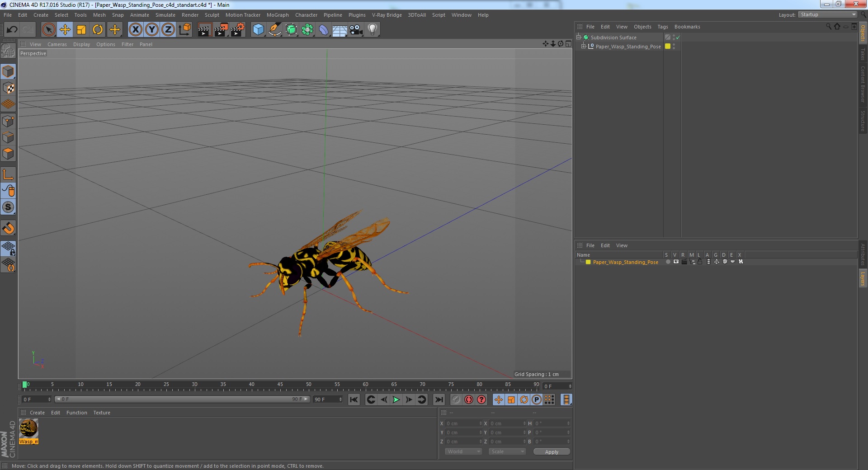
Task: Open the Mesh menu
Action: [x=99, y=15]
